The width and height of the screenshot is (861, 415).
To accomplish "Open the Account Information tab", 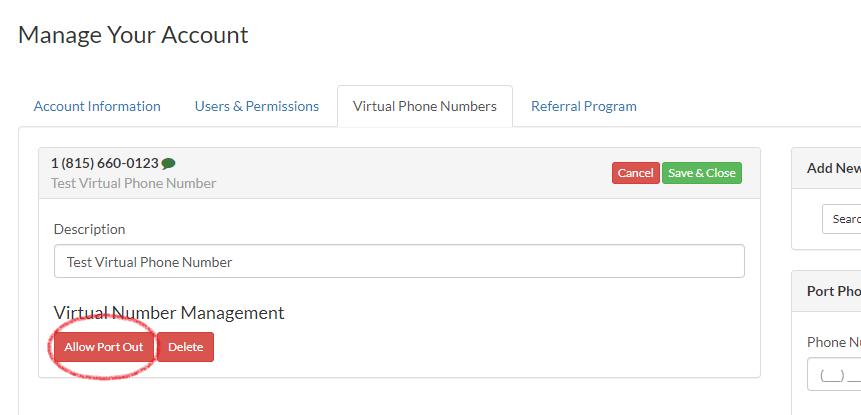I will tap(97, 106).
